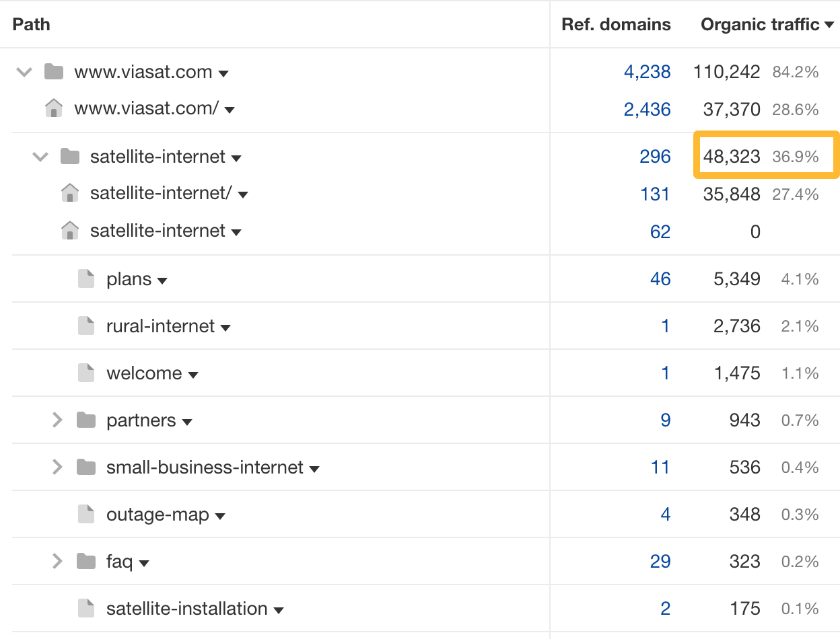The height and width of the screenshot is (639, 840).
Task: Expand the small-business-internet folder
Action: 57,467
